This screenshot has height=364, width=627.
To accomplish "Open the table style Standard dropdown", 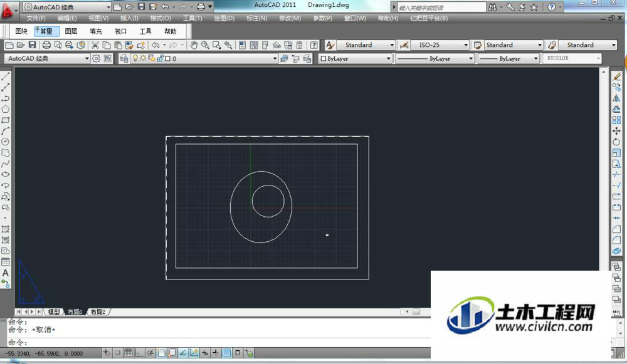I will [x=514, y=45].
